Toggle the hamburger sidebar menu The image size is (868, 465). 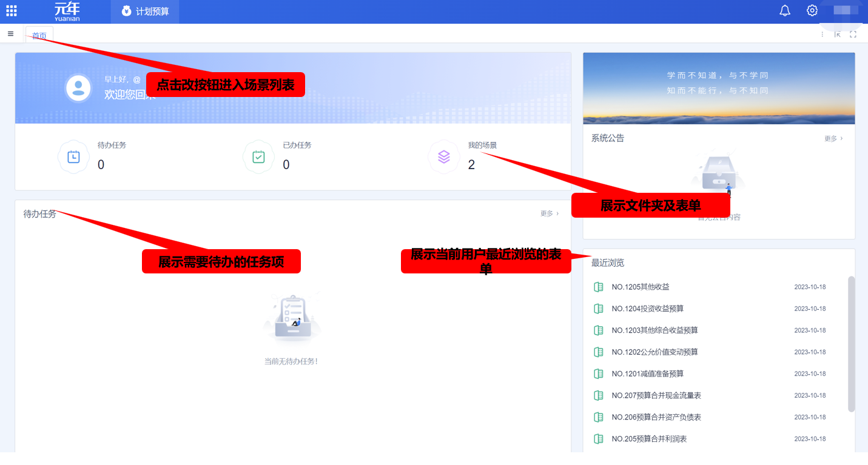[x=10, y=34]
